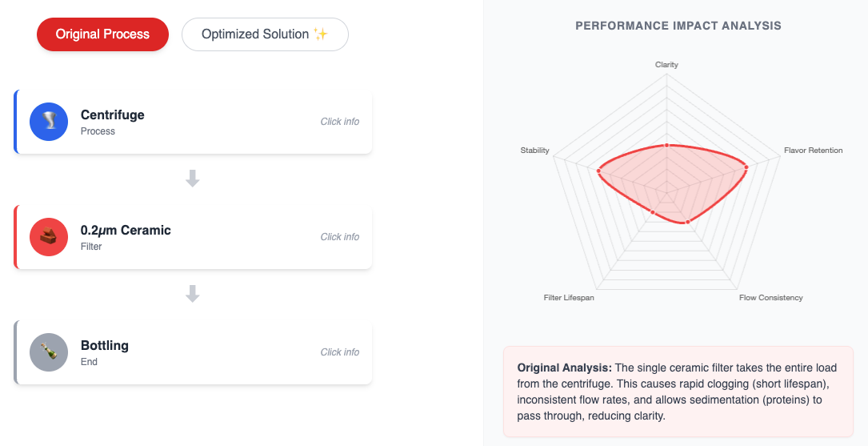Click the Original Analysis text box
This screenshot has width=868, height=446.
click(x=678, y=392)
